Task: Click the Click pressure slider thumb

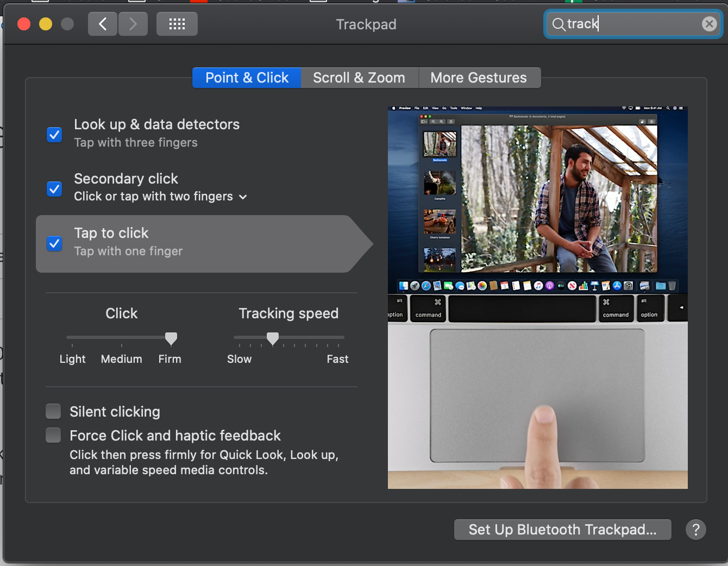Action: tap(171, 338)
